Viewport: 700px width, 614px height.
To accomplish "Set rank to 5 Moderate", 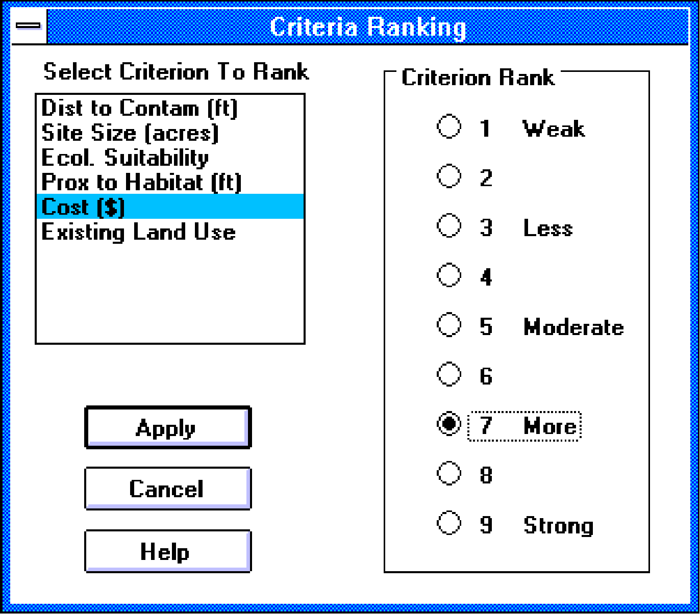I will coord(449,325).
